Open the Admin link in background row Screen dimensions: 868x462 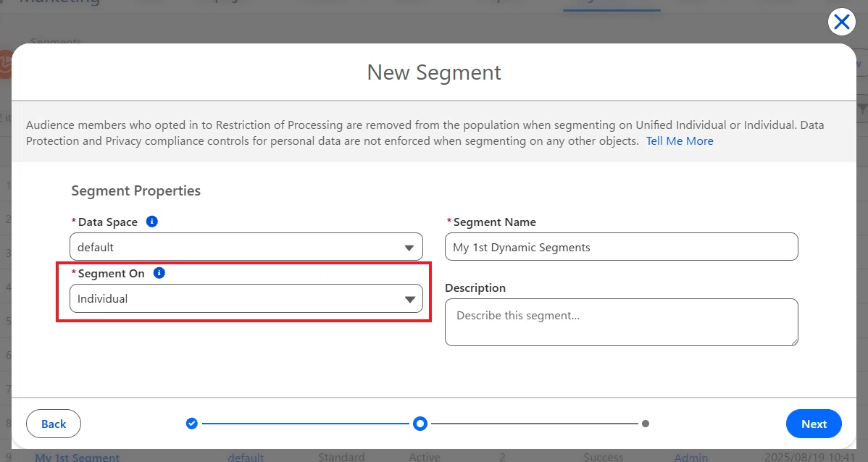pyautogui.click(x=691, y=457)
